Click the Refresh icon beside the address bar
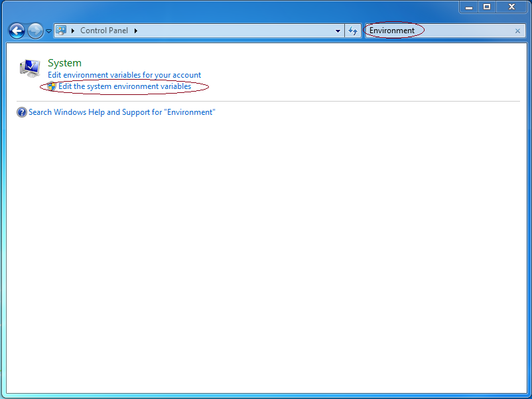The width and height of the screenshot is (532, 399). 354,31
